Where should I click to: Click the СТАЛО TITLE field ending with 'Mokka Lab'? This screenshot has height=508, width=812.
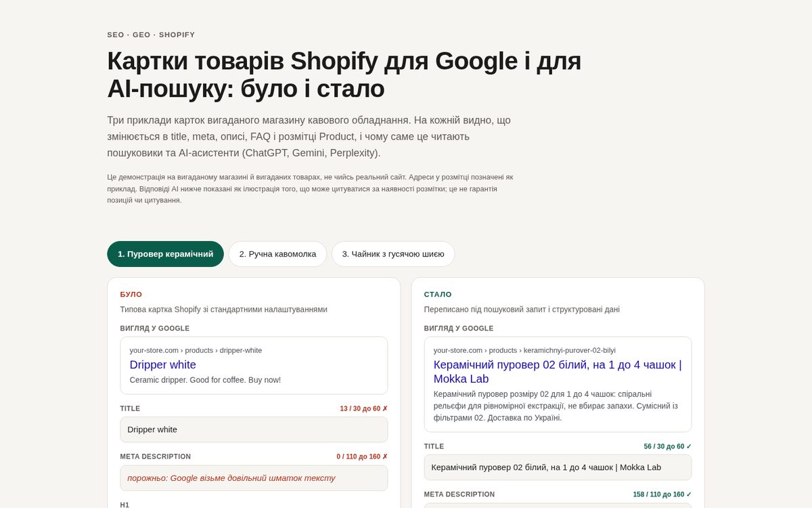pos(558,467)
